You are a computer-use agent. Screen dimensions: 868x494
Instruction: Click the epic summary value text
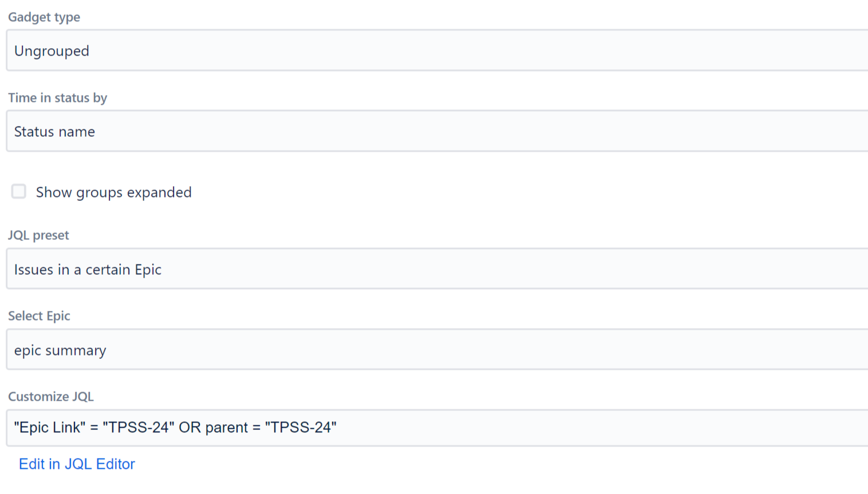click(x=60, y=350)
